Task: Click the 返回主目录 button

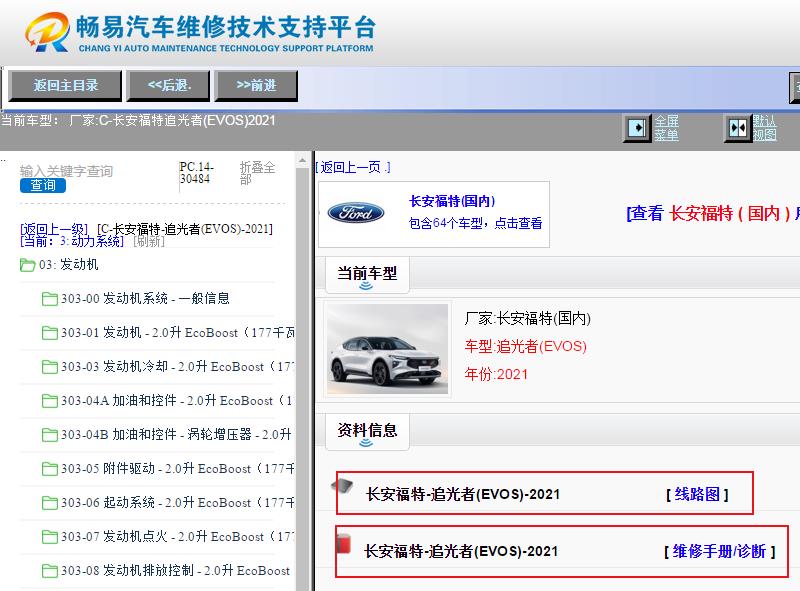Action: 65,85
